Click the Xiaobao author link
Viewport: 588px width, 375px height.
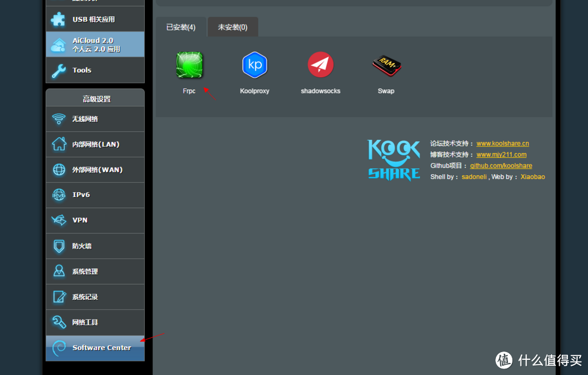point(532,177)
